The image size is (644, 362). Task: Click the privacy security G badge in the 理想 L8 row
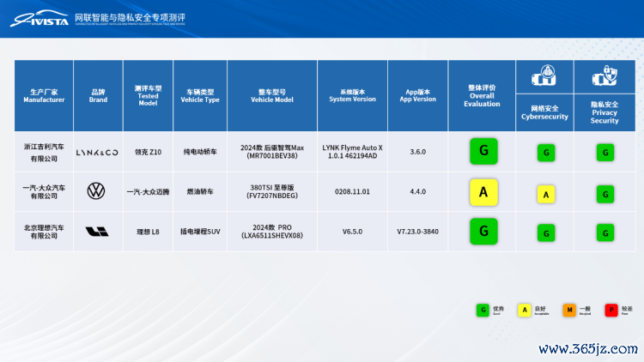(x=605, y=233)
